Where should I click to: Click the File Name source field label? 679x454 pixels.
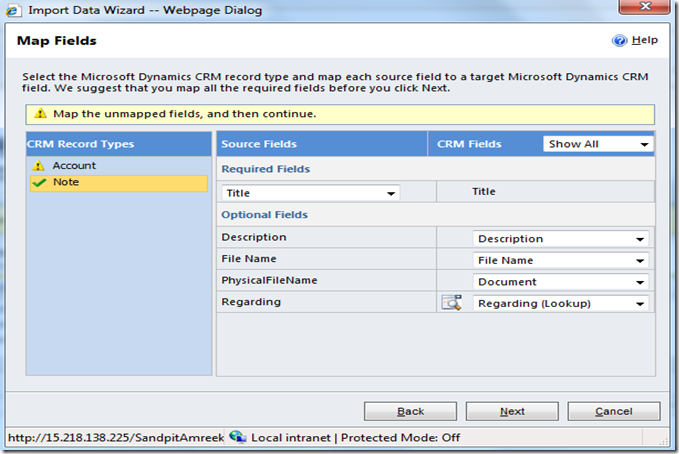[x=249, y=259]
